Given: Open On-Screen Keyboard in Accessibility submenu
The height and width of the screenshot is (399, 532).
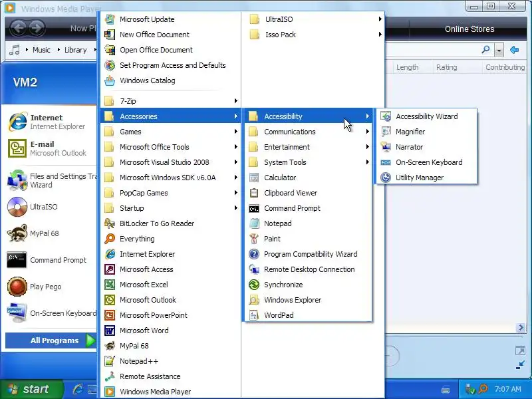Looking at the screenshot, I should 426,162.
